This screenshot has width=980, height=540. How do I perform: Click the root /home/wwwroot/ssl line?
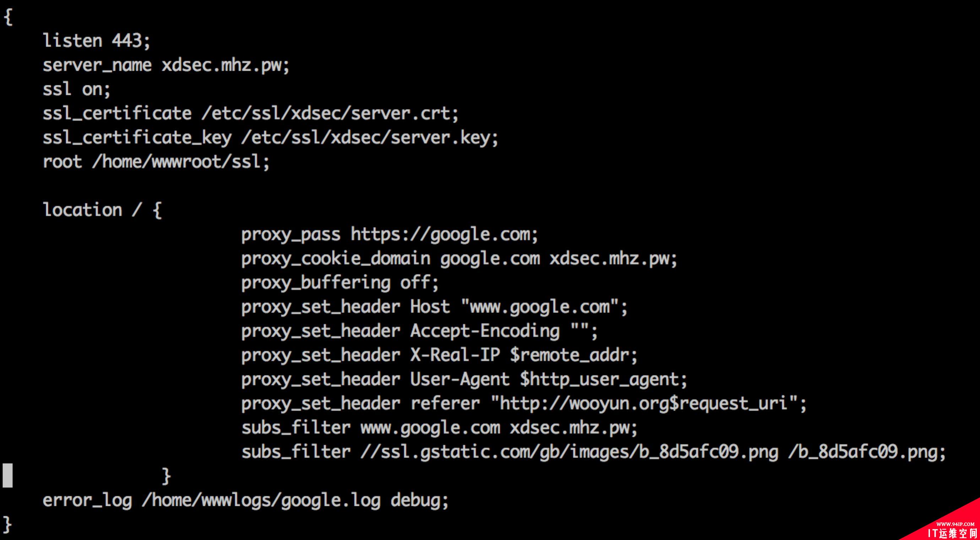pos(156,162)
